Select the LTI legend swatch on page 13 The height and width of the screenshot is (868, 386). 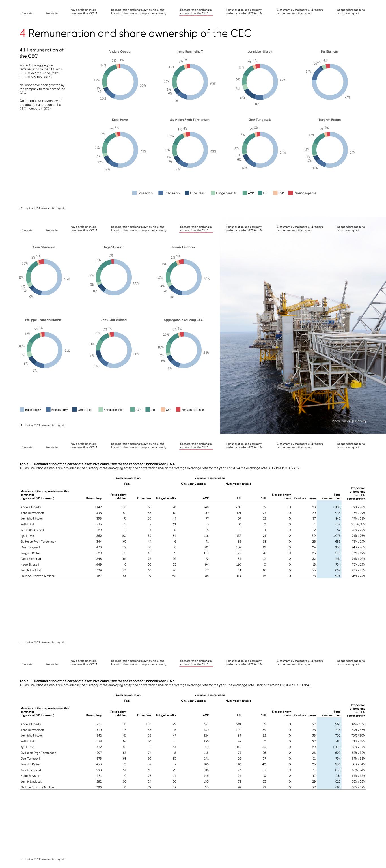(260, 193)
